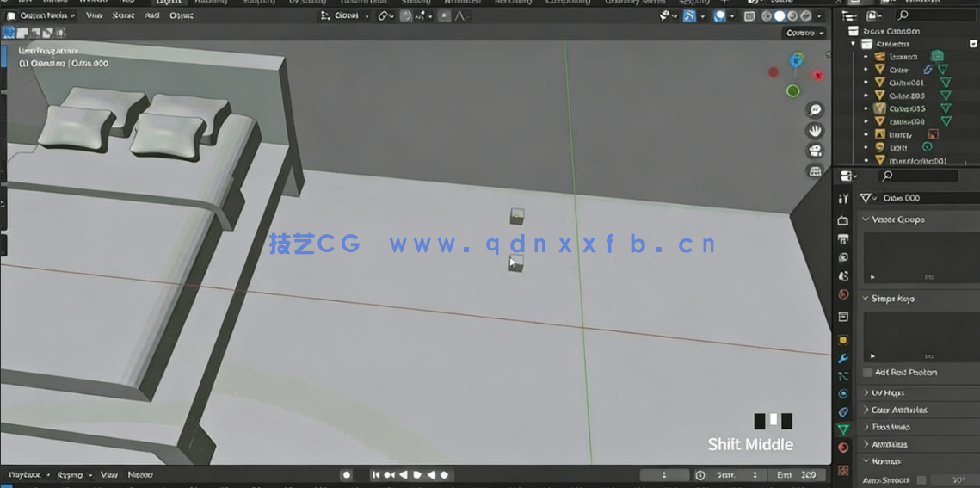
Task: Open the Material properties tab
Action: (843, 448)
